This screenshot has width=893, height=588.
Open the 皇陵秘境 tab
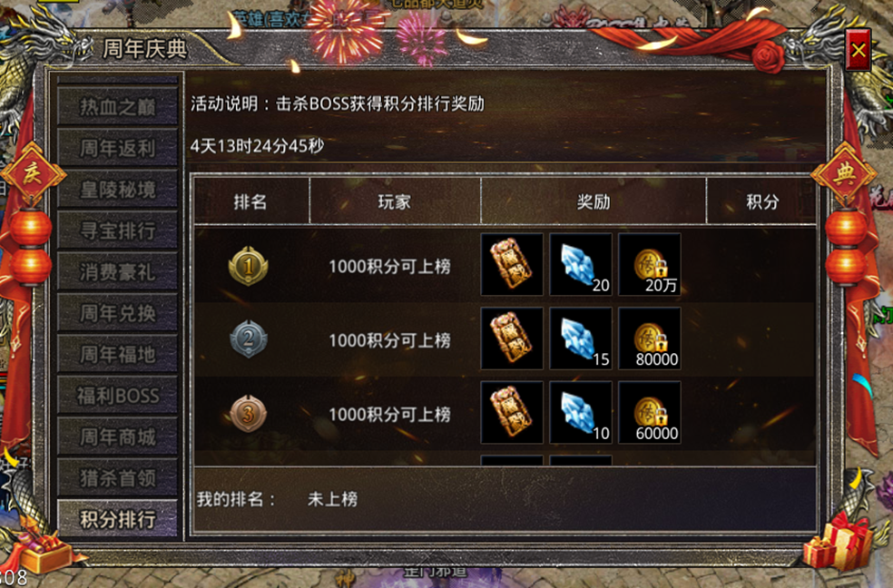pos(117,189)
